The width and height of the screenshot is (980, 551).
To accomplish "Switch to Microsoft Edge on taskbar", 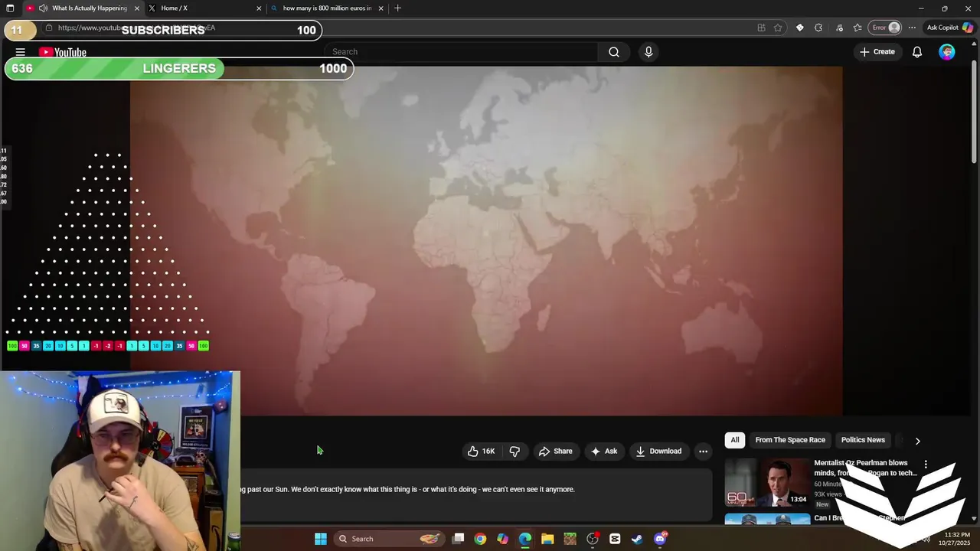I will [x=525, y=539].
